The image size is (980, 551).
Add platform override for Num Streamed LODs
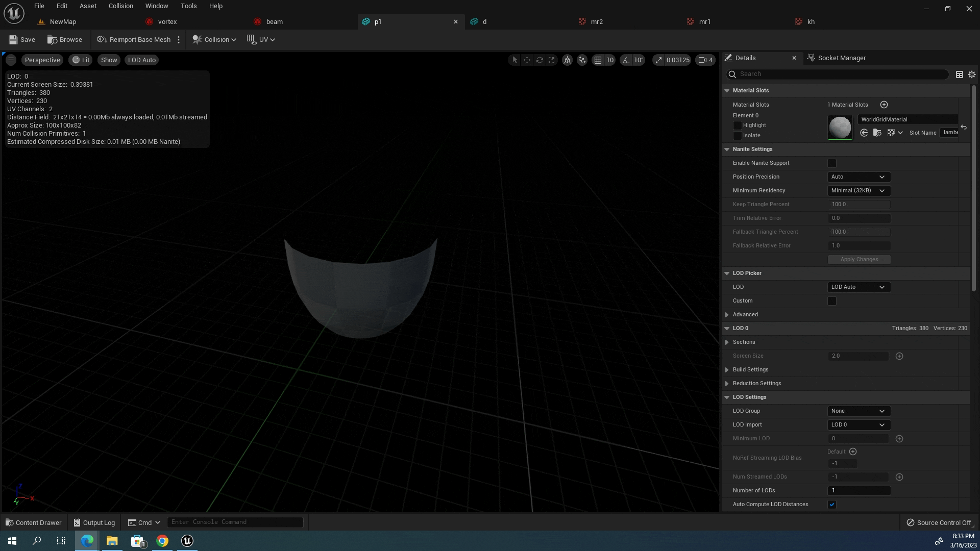pyautogui.click(x=899, y=477)
